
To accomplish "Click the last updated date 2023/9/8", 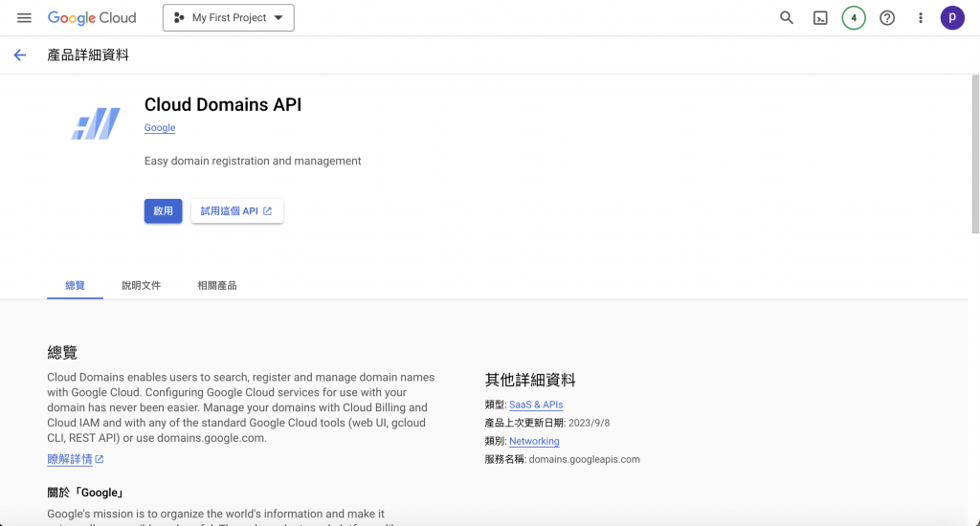I will (589, 423).
